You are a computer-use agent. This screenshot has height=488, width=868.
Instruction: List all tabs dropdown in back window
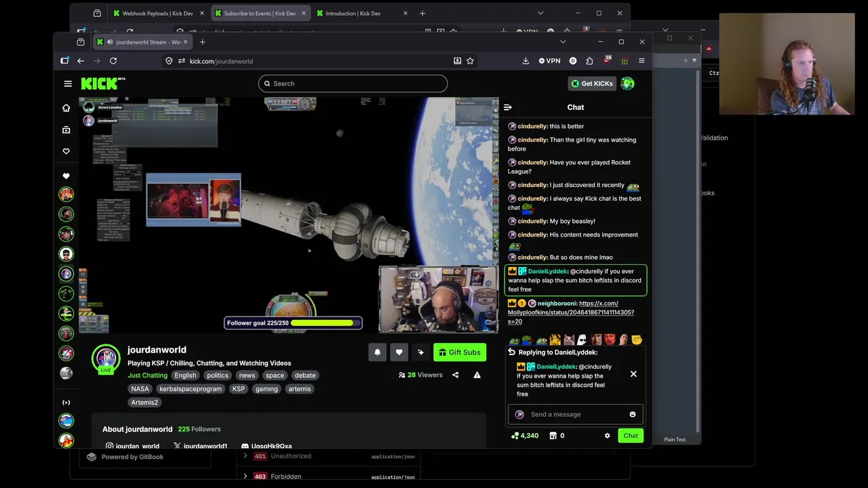tap(540, 13)
